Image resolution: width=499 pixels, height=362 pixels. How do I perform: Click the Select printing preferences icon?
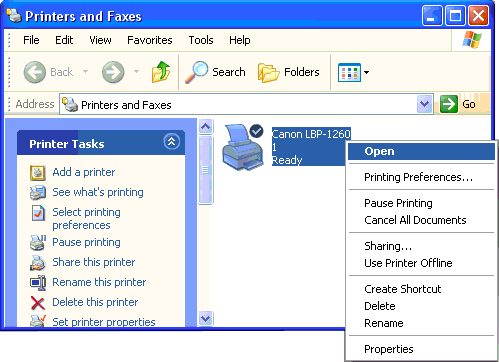38,213
